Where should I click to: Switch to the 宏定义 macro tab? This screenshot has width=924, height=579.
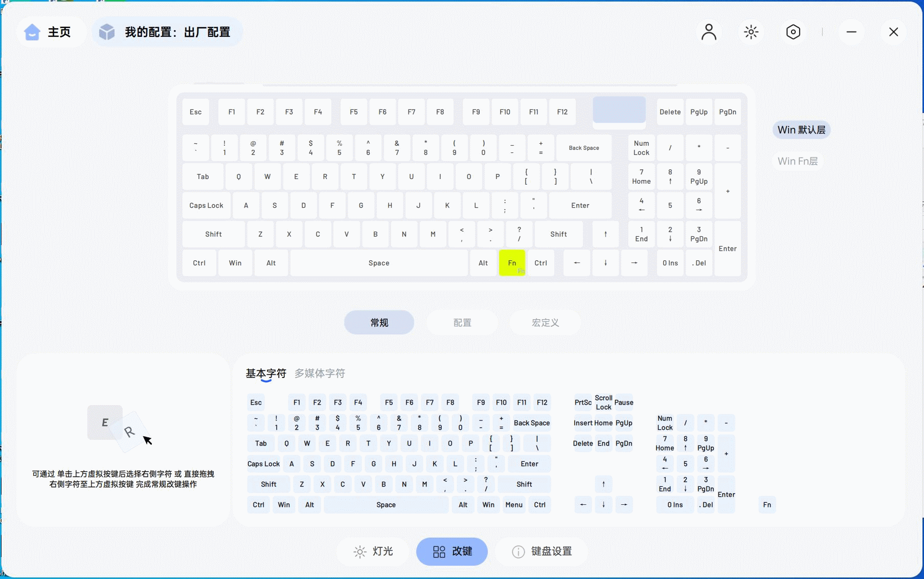coord(545,322)
